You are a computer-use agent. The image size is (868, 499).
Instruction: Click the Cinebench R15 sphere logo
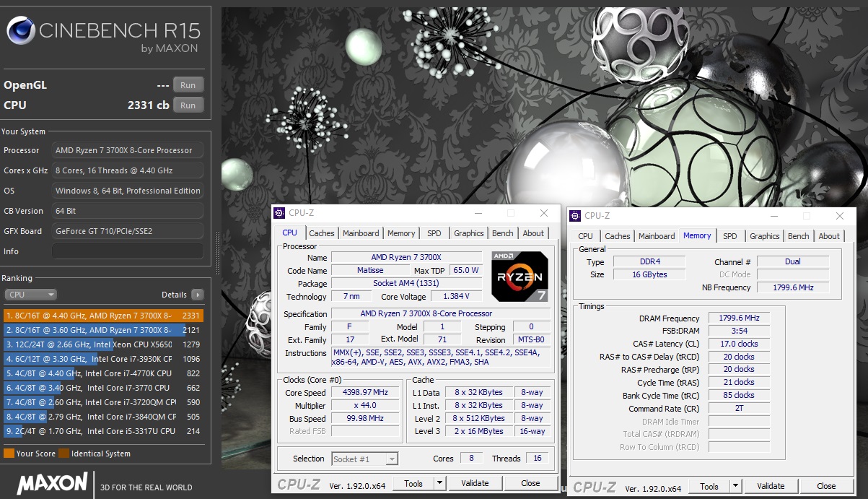point(20,32)
